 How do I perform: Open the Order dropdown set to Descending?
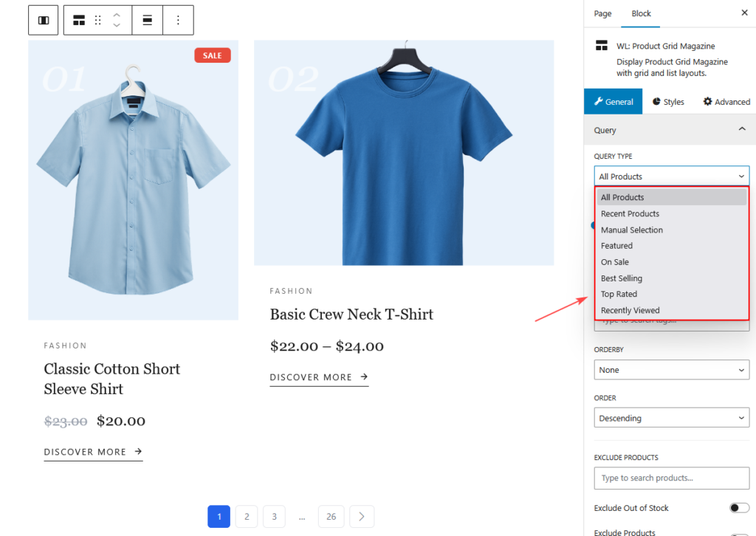point(670,417)
